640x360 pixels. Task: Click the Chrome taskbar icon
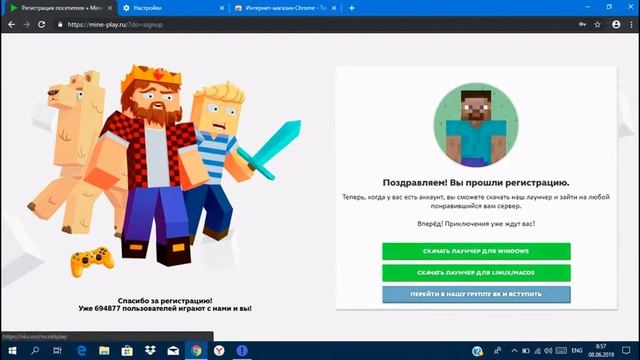coord(196,351)
